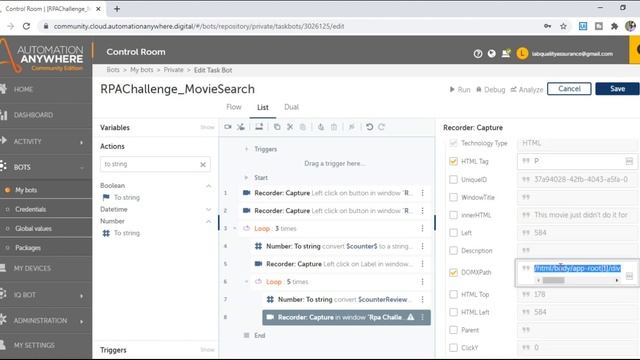Enable the Left property checkbox
Viewport: 640px width, 360px height.
coord(453,233)
